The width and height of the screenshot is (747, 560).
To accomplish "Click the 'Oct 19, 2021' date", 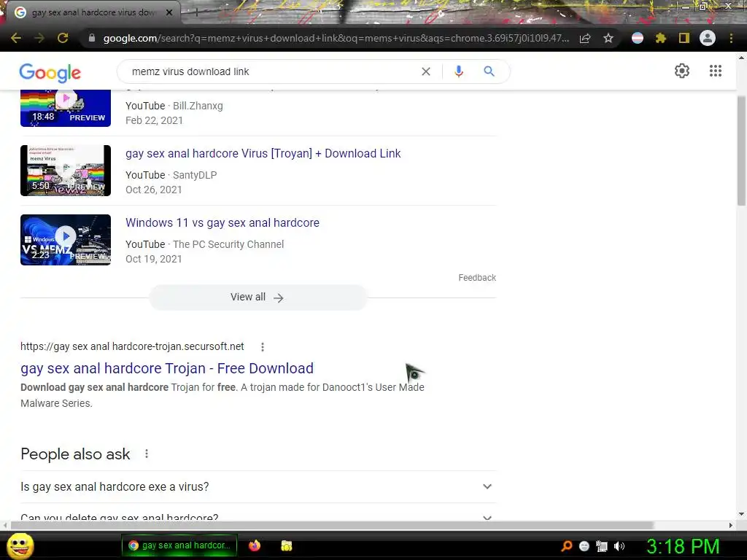I will coord(153,259).
